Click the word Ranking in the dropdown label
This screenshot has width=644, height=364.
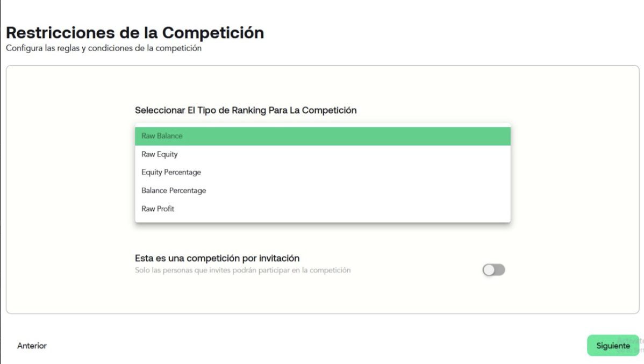coord(246,110)
